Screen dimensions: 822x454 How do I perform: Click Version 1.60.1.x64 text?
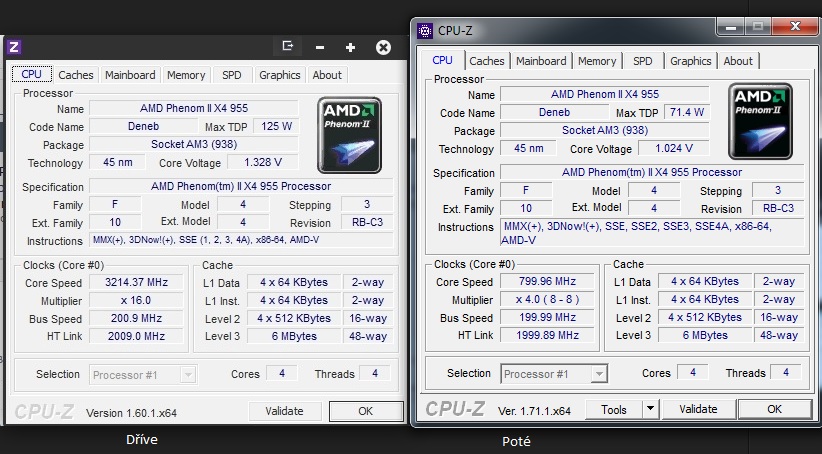tap(131, 413)
